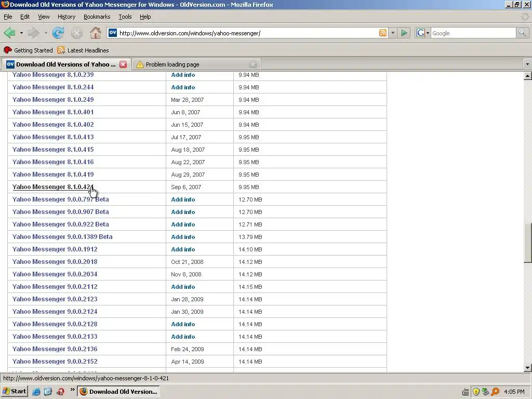Open the Start menu

coord(14,392)
